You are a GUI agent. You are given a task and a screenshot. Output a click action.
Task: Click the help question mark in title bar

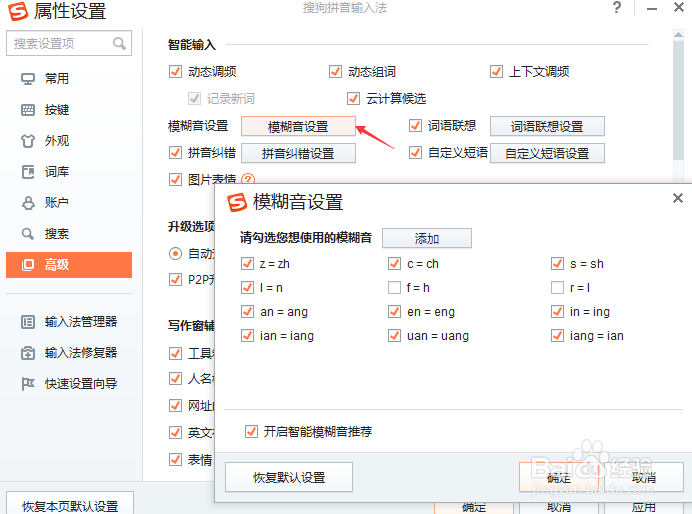point(617,8)
